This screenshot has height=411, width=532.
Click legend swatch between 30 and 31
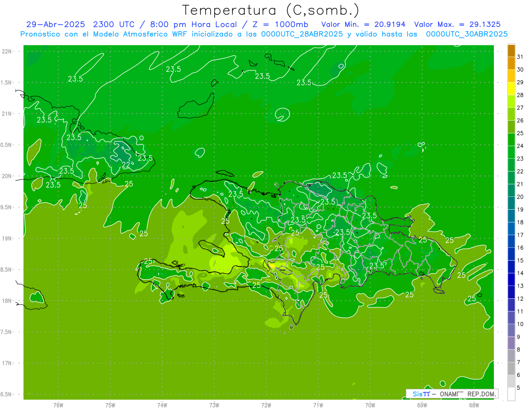[511, 63]
